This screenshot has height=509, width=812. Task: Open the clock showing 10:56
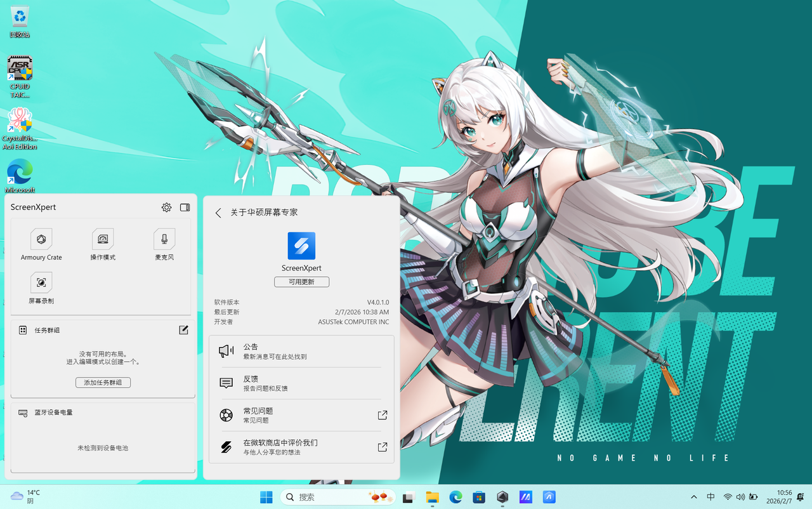tap(779, 497)
